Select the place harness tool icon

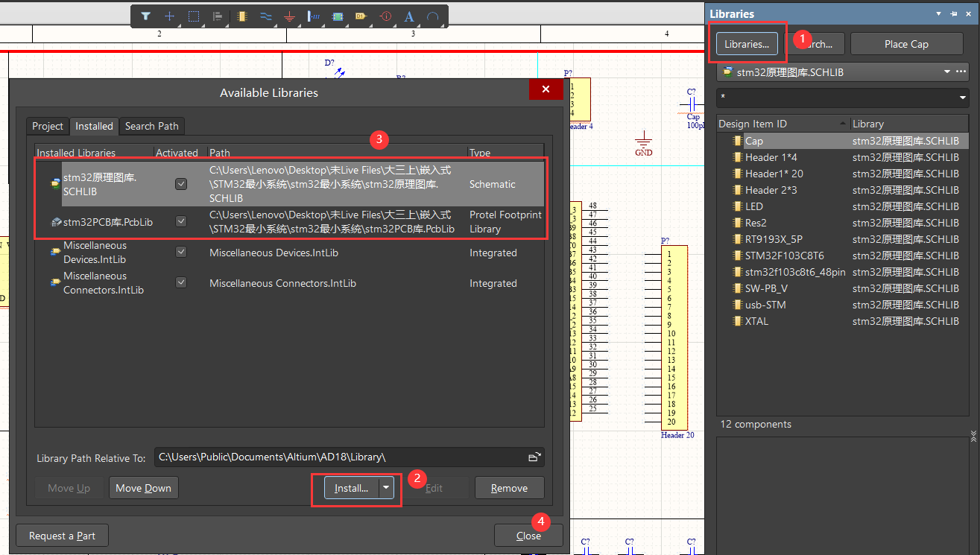[314, 16]
